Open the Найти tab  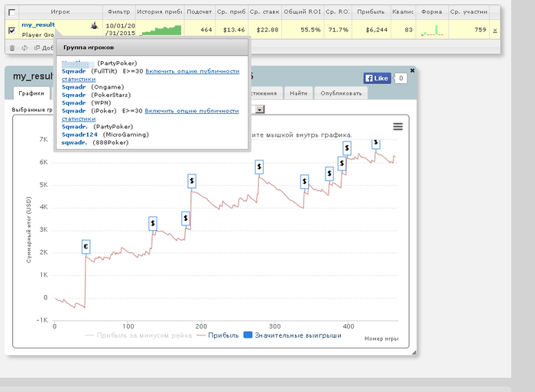299,93
